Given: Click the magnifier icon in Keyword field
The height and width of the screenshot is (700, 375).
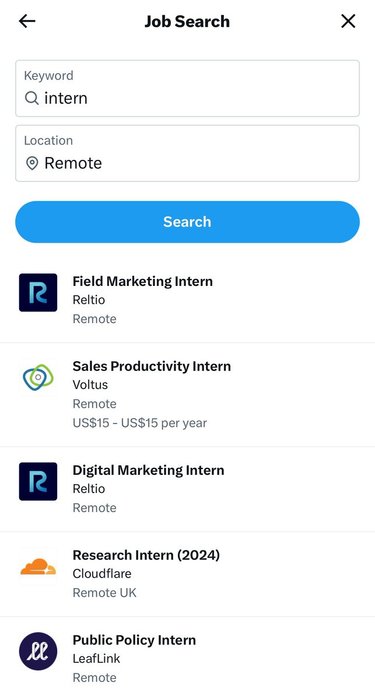Looking at the screenshot, I should pyautogui.click(x=32, y=98).
